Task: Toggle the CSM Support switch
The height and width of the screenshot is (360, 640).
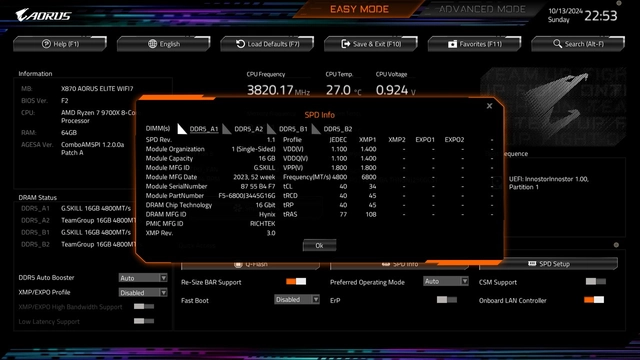Action: 596,281
